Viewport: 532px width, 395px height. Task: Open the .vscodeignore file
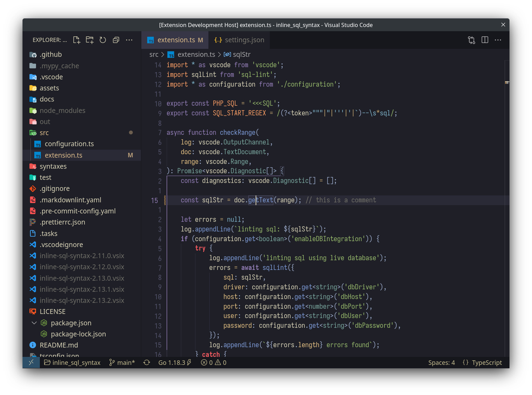tap(82, 245)
